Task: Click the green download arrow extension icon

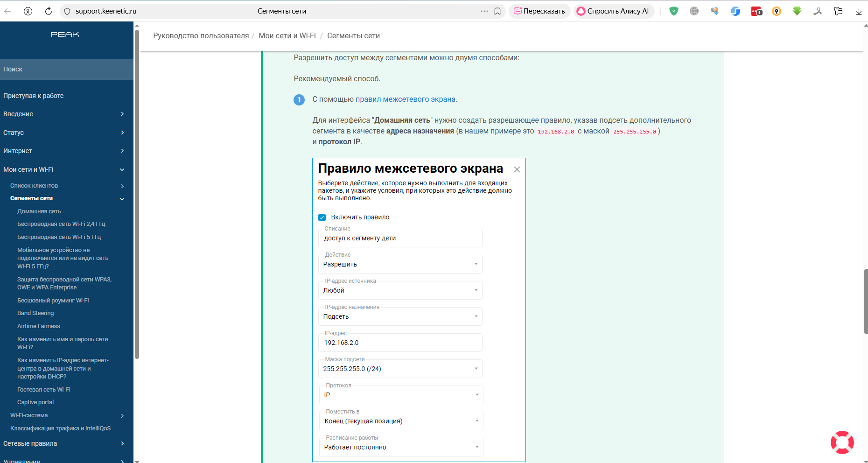Action: [797, 11]
